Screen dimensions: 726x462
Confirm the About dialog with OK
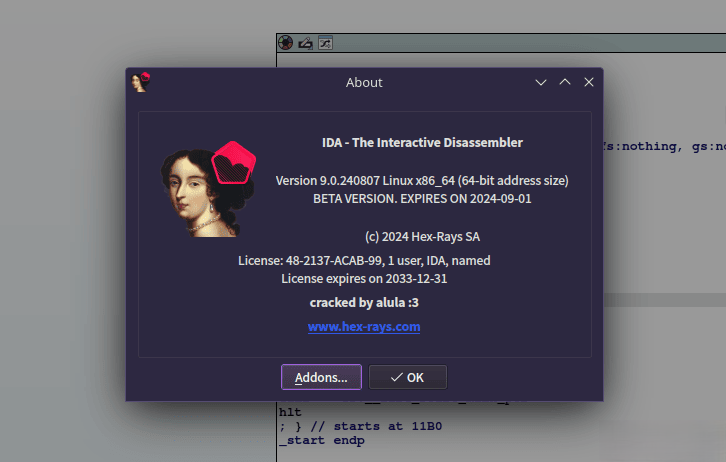coord(407,377)
